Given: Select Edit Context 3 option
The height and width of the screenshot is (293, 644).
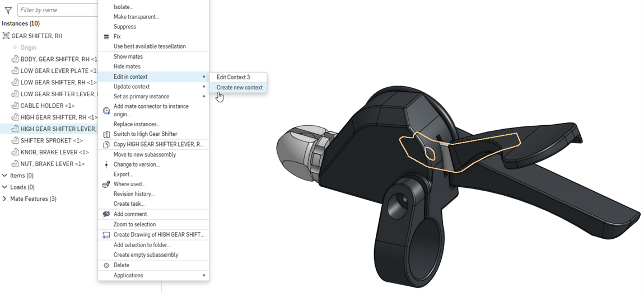Looking at the screenshot, I should click(x=233, y=77).
